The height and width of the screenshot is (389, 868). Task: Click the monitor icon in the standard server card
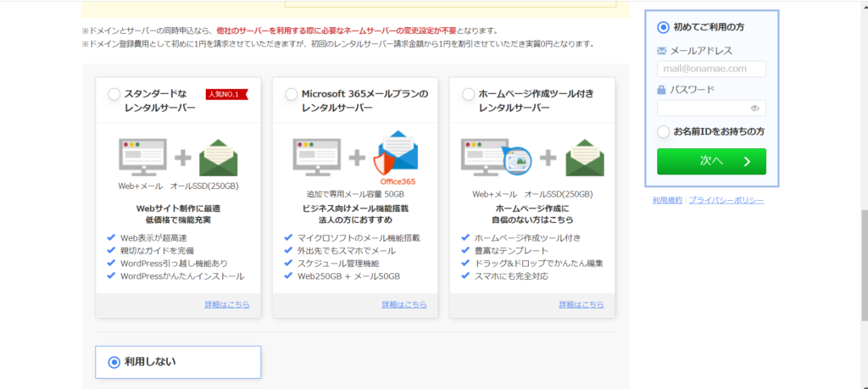[142, 157]
